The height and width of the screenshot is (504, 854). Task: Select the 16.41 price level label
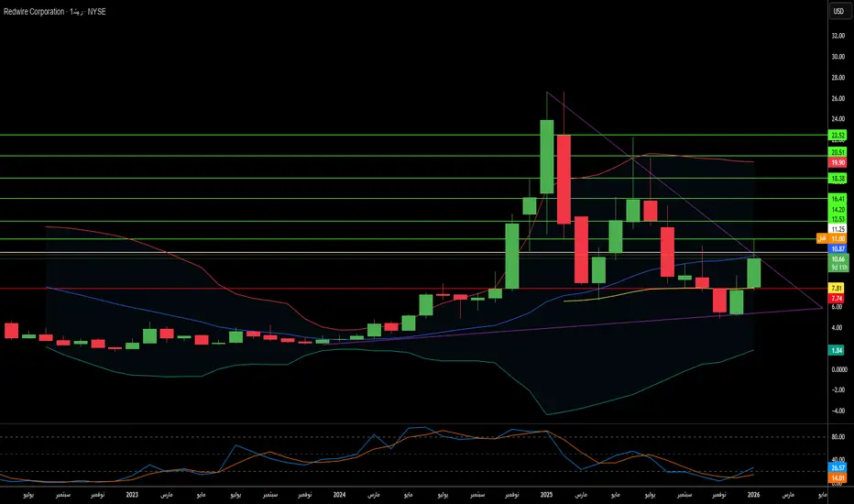point(838,199)
